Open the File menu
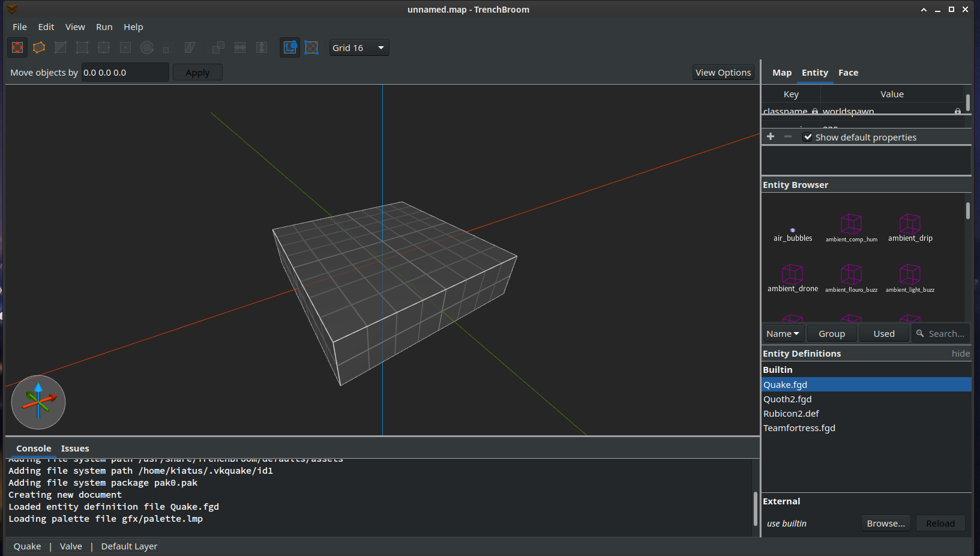 20,27
